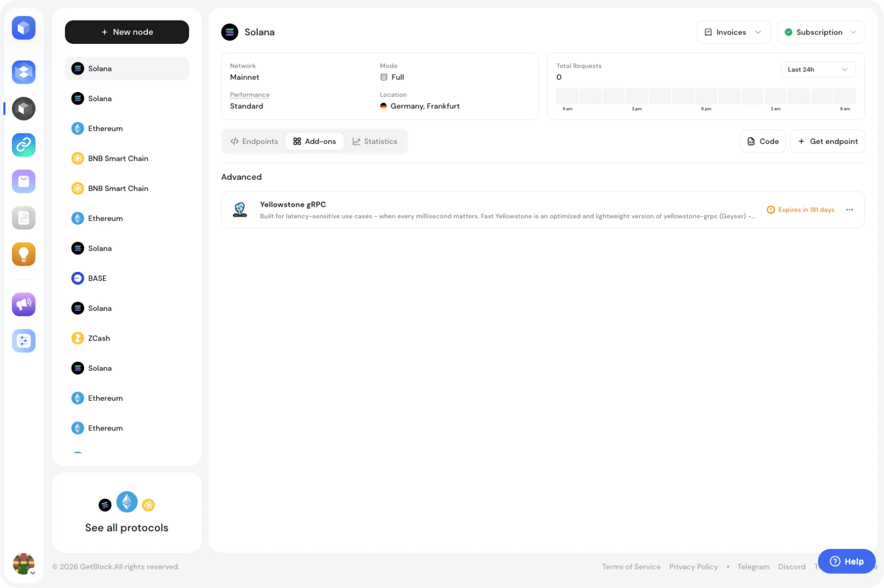The image size is (884, 588).
Task: Click the document icon in the left sidebar
Action: point(23,217)
